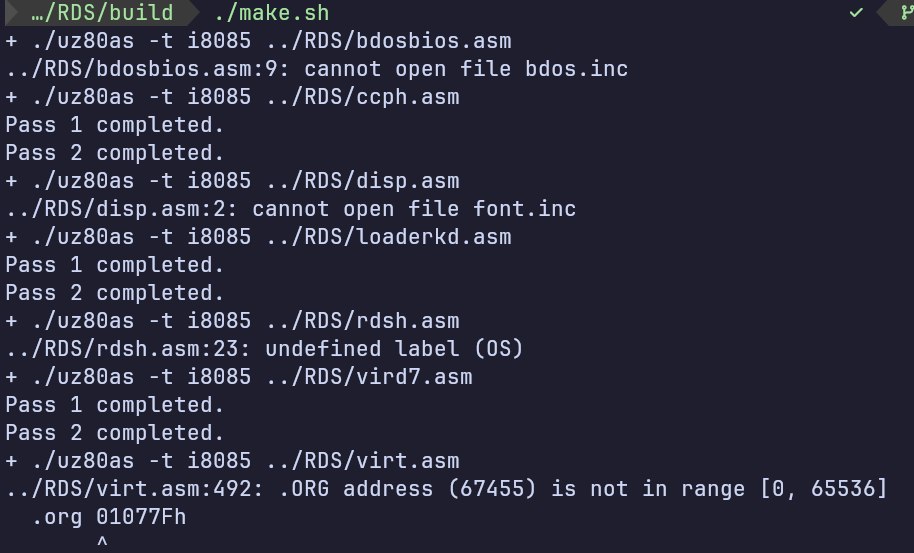Click the ./make.sh command text
The height and width of the screenshot is (553, 914).
pos(271,14)
